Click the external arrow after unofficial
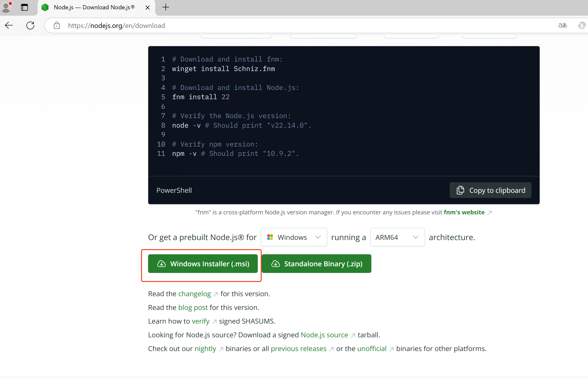This screenshot has width=588, height=390. 391,350
